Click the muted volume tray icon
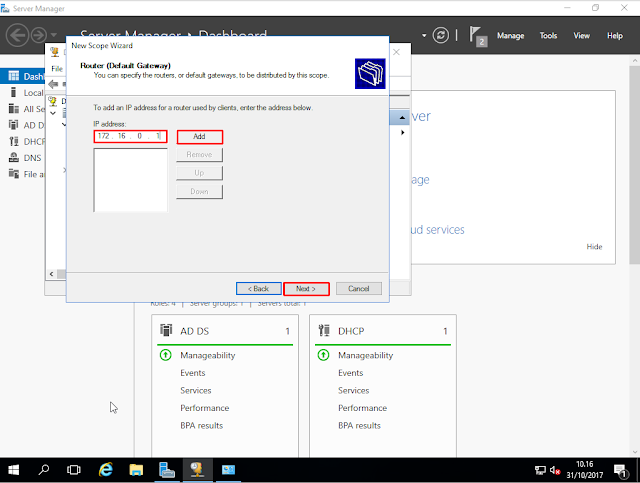Image resolution: width=640 pixels, height=483 pixels. pos(555,470)
